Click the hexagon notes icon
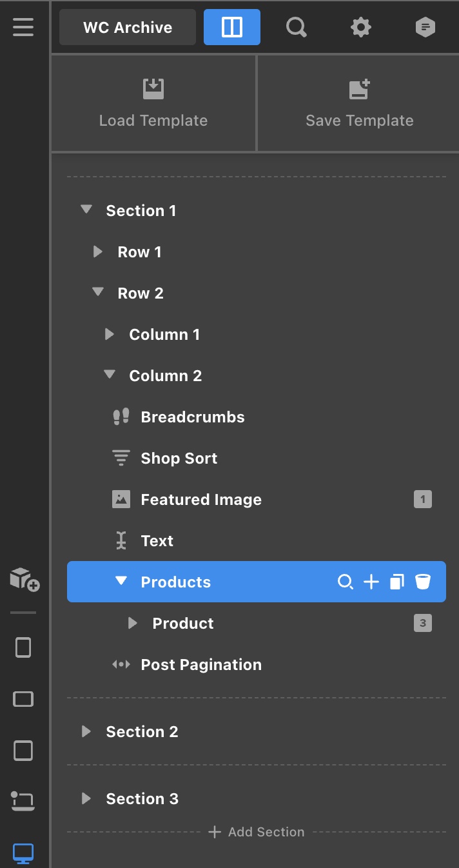The width and height of the screenshot is (459, 868). point(425,27)
